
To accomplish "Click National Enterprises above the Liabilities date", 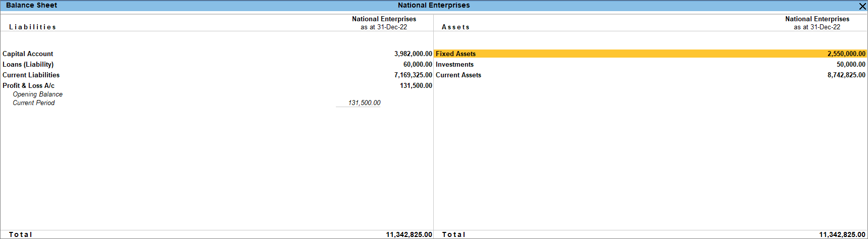I will 384,19.
